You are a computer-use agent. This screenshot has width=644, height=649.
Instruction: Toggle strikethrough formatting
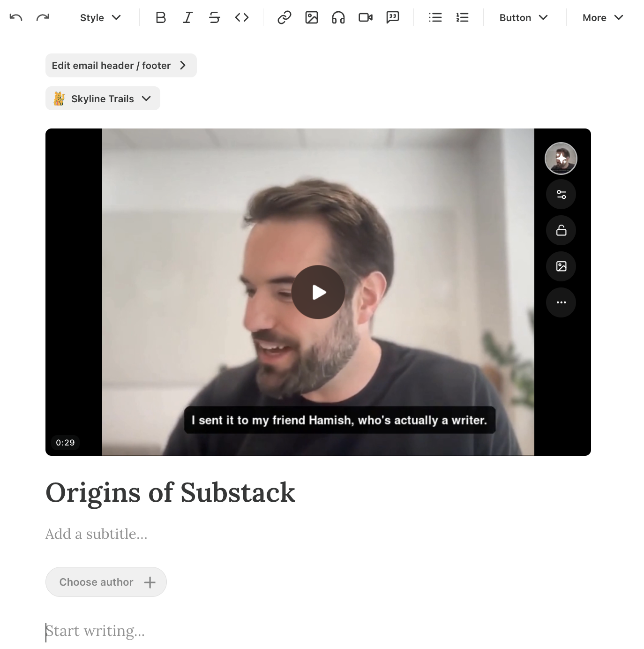[215, 18]
